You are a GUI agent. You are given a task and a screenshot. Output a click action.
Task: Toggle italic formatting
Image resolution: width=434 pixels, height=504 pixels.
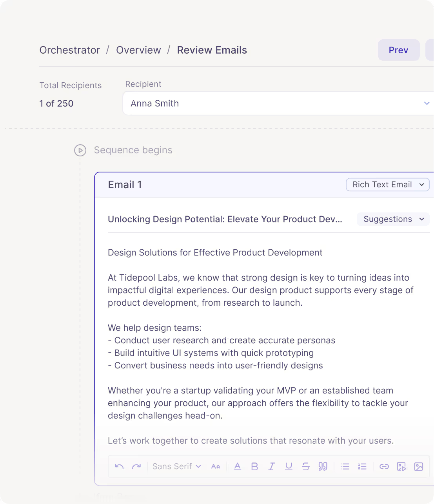pos(271,466)
